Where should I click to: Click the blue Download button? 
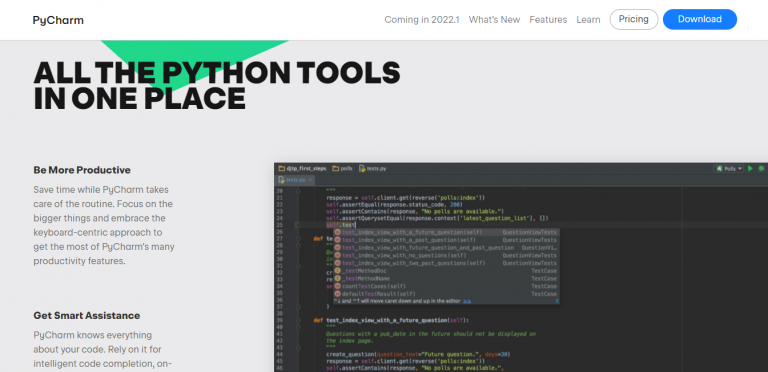tap(700, 19)
